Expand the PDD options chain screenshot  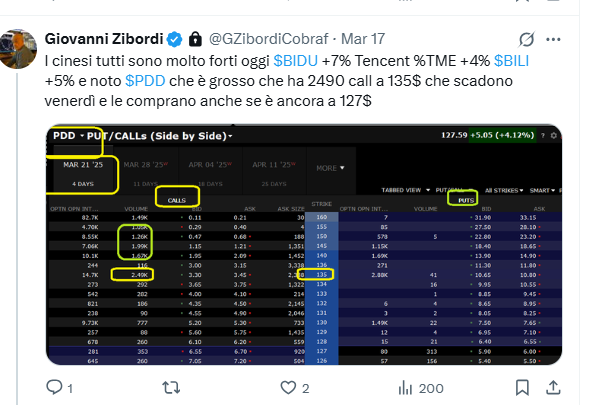click(304, 245)
